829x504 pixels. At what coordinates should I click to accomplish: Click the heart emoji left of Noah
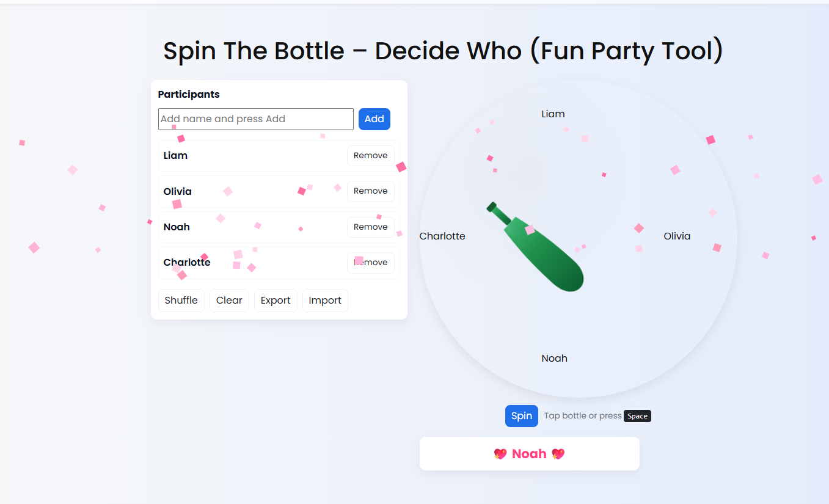click(500, 453)
